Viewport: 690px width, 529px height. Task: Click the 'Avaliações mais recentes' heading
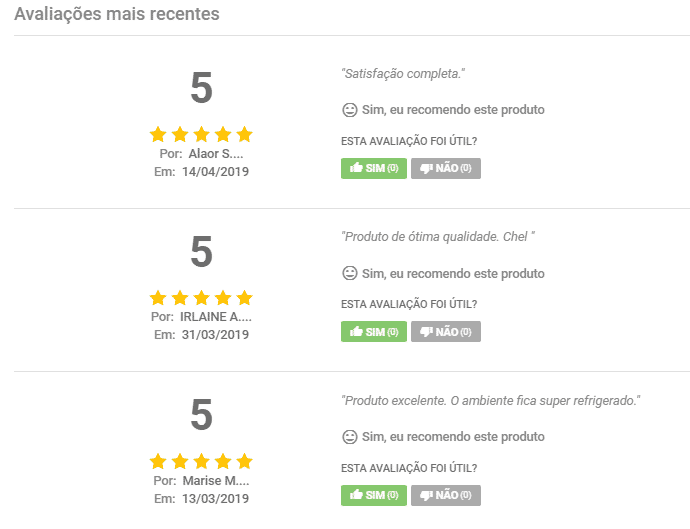[x=117, y=15]
